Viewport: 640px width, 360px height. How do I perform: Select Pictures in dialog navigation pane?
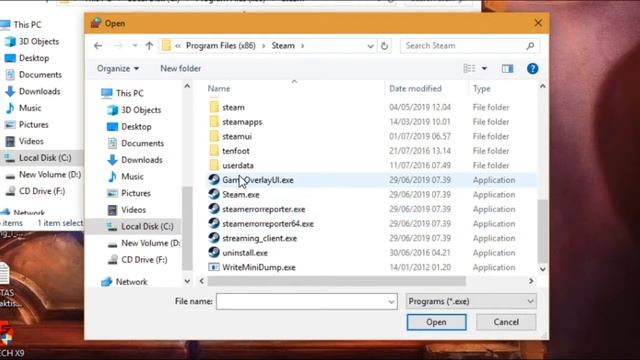point(136,193)
